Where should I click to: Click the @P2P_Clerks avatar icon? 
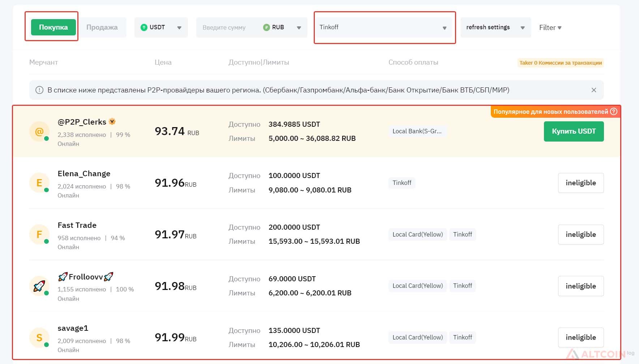[x=39, y=131]
